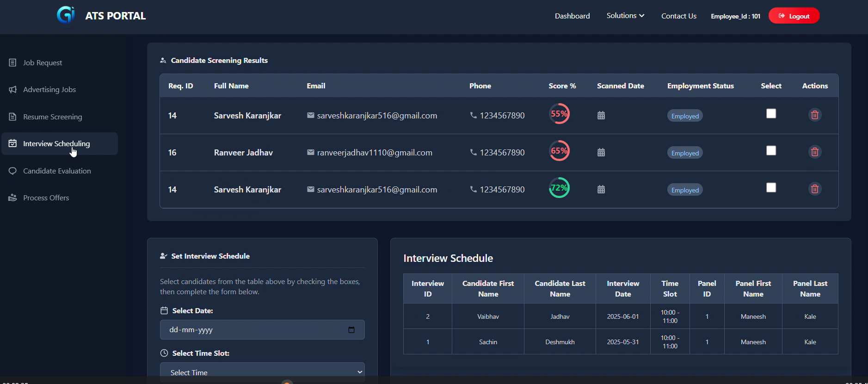This screenshot has height=384, width=868.
Task: Click the email icon beside ranveerjadhav1110@gmail.com
Action: pos(311,152)
